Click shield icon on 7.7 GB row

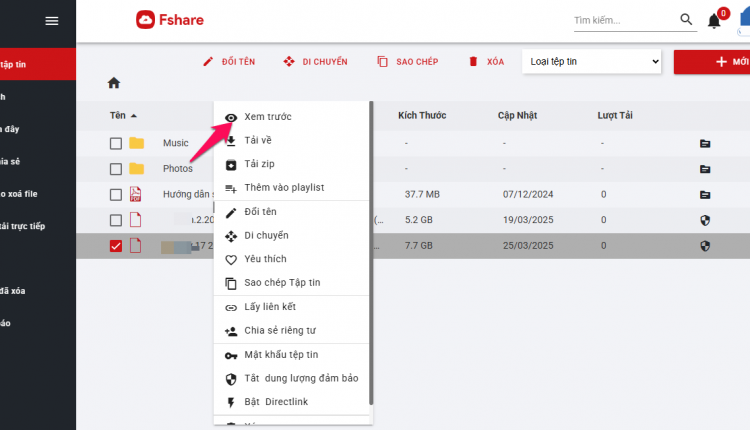pos(705,246)
